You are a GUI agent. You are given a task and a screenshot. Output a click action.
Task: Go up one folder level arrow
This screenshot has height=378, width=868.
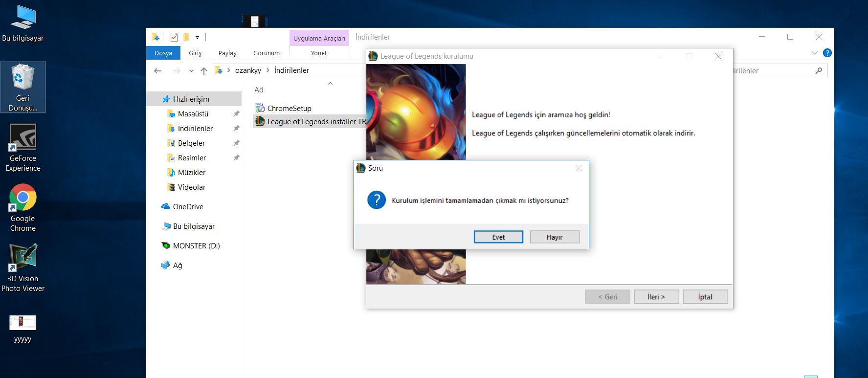click(204, 70)
